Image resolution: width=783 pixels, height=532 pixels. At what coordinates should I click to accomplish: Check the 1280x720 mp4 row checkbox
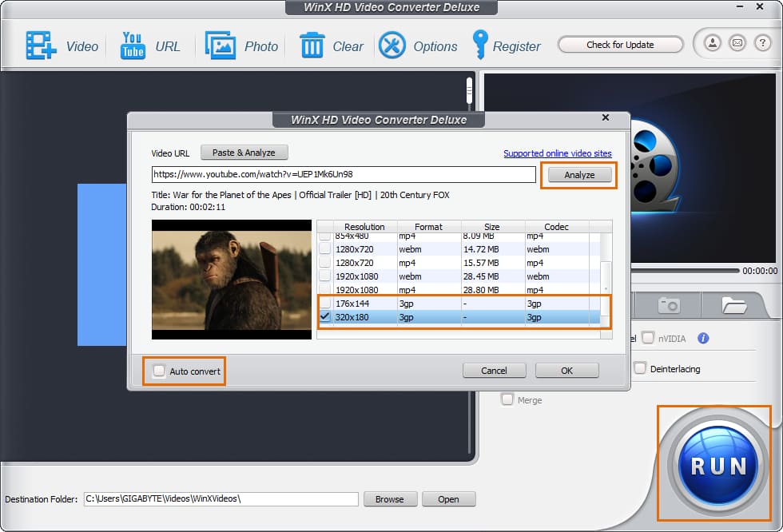[325, 262]
